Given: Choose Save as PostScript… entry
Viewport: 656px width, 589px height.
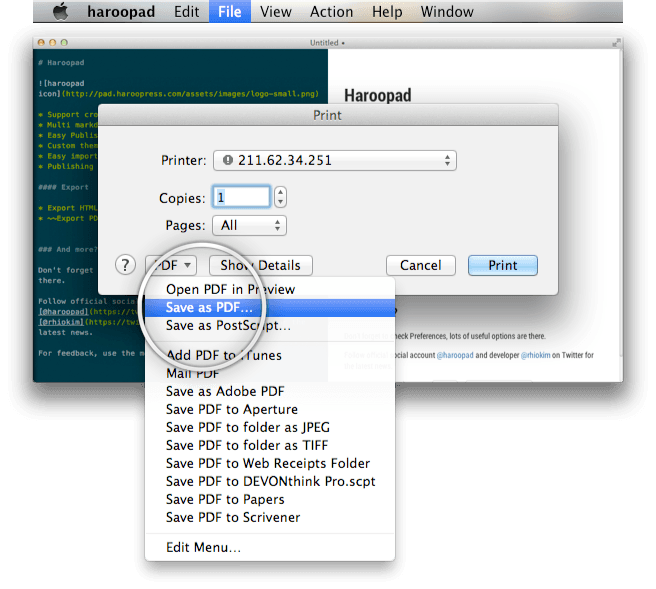Looking at the screenshot, I should point(228,325).
